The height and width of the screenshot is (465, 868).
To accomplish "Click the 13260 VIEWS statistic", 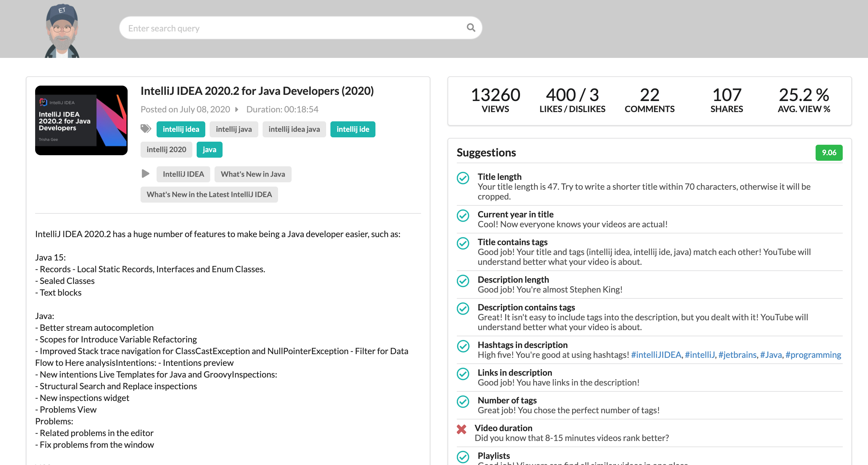I will pyautogui.click(x=495, y=100).
